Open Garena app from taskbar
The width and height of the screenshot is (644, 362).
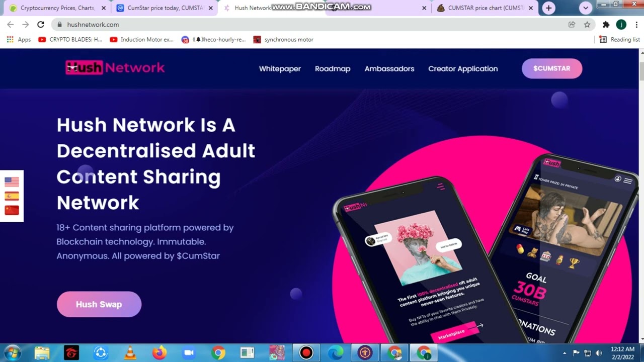tap(71, 353)
